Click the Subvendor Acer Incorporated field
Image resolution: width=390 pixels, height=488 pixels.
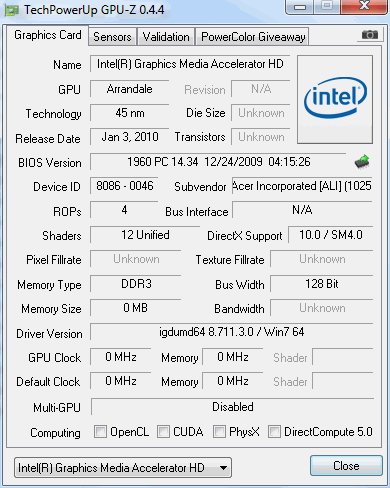[x=302, y=186]
